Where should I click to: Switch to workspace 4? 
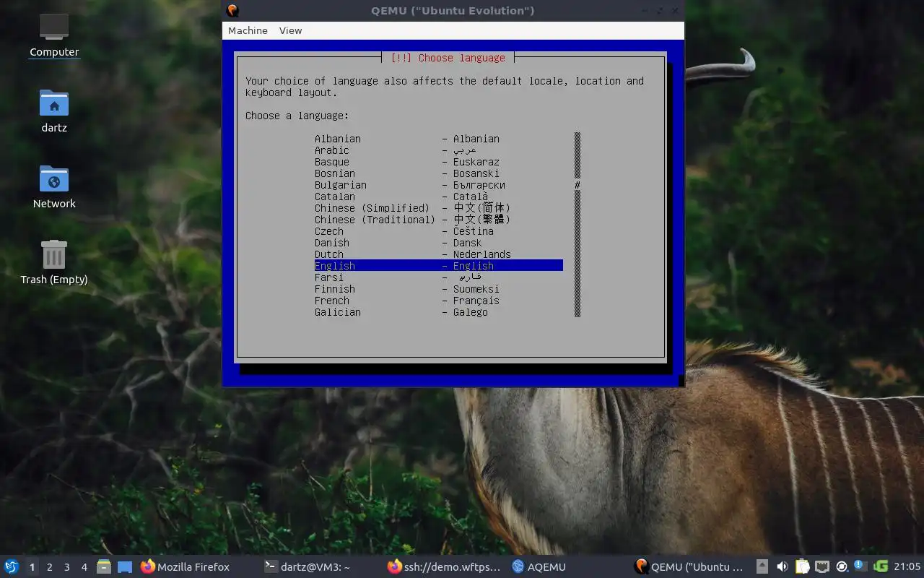click(84, 567)
